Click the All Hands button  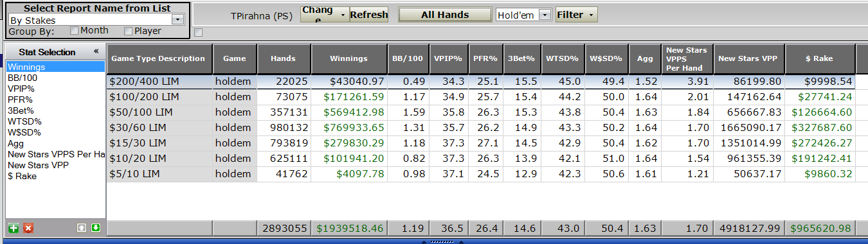pyautogui.click(x=445, y=15)
